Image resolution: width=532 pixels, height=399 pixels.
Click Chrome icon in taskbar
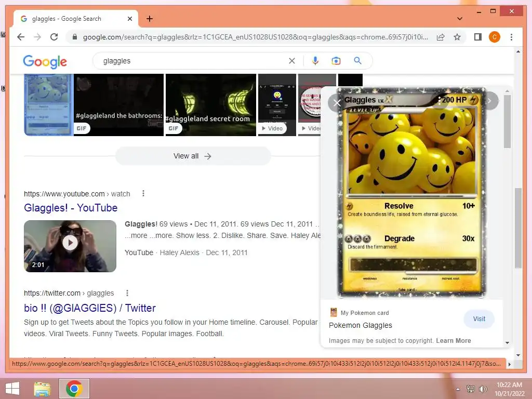tap(74, 389)
